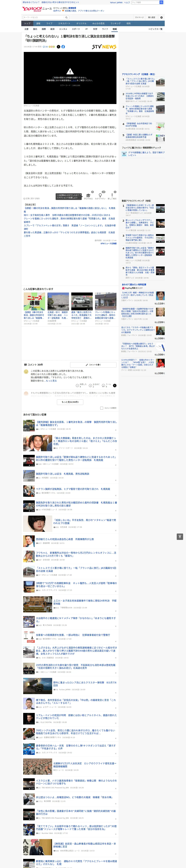Close the reaction support tooltip
Screen dimensions: 186x868
80,195
